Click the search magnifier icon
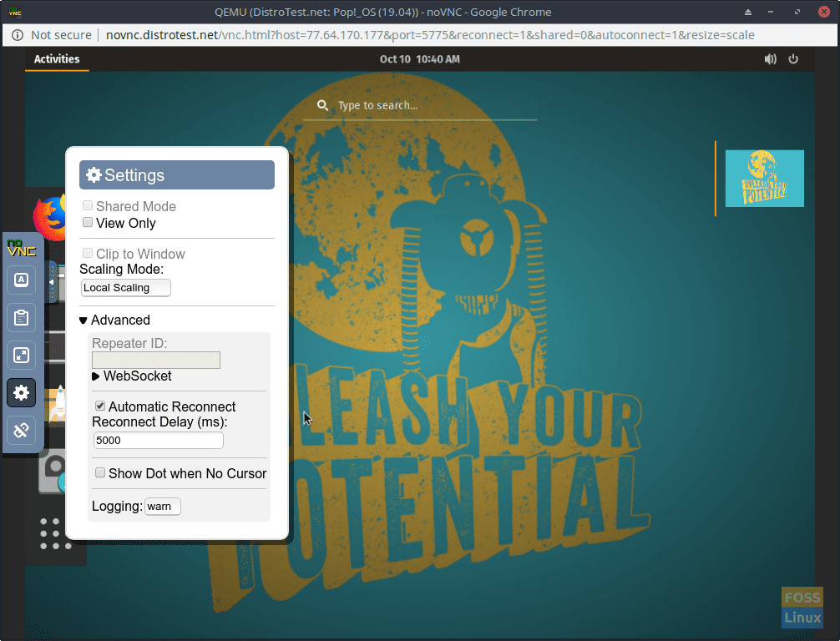The image size is (840, 641). pyautogui.click(x=322, y=105)
